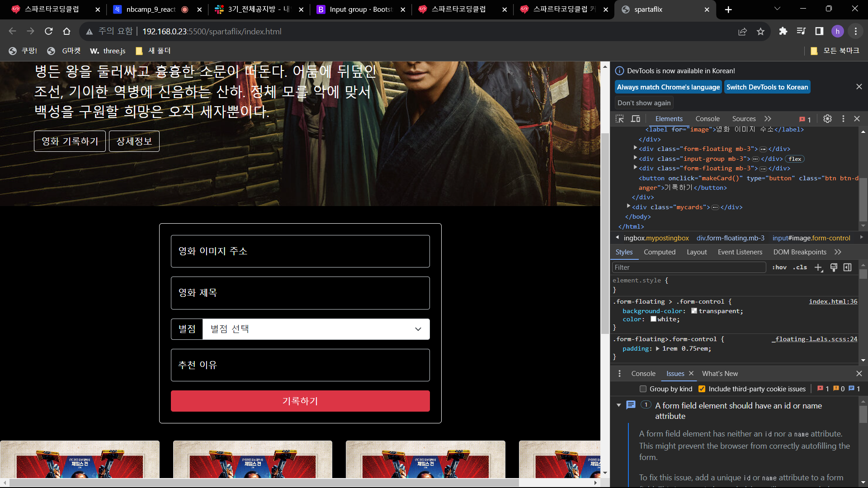The width and height of the screenshot is (868, 488).
Task: Click the 상세정보 button
Action: pos(134,141)
